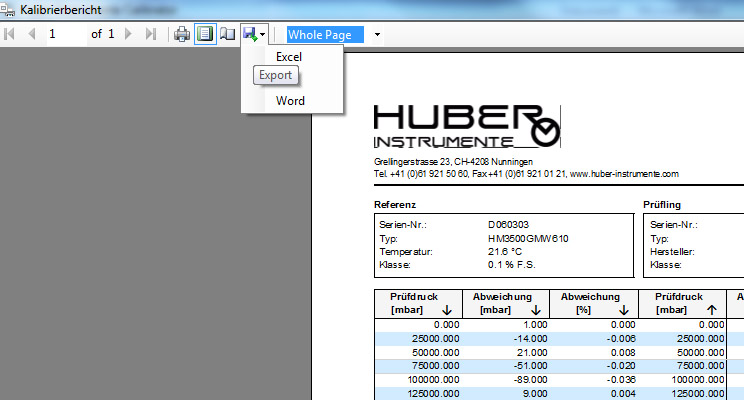Click the Abweichung [mbar] column header

tap(506, 303)
